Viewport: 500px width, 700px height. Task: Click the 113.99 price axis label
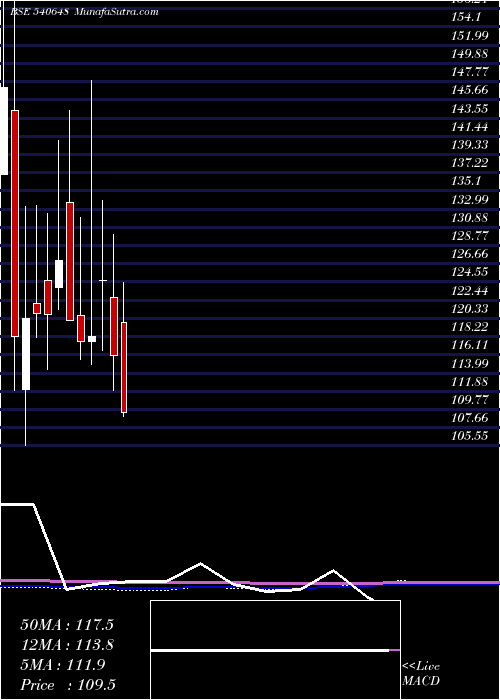(x=470, y=363)
